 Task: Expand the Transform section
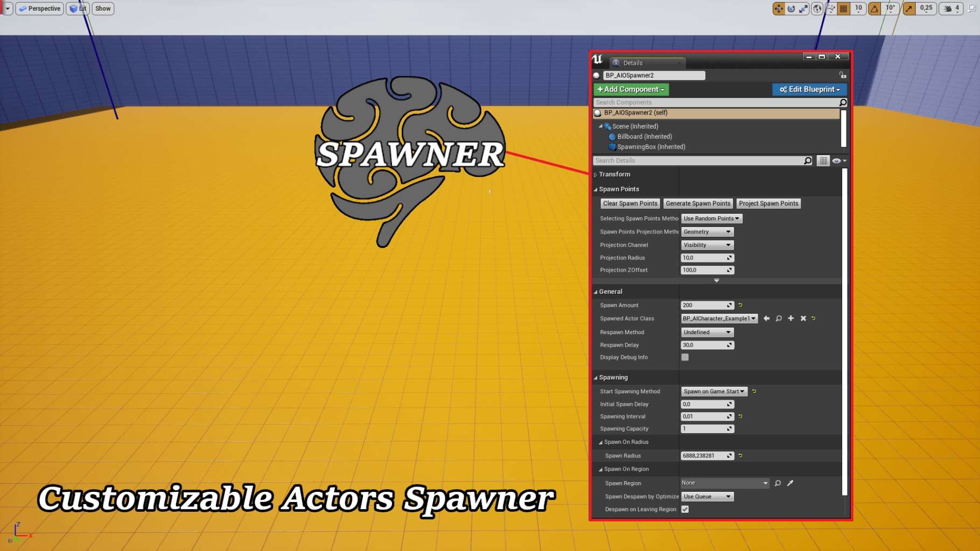coord(596,175)
